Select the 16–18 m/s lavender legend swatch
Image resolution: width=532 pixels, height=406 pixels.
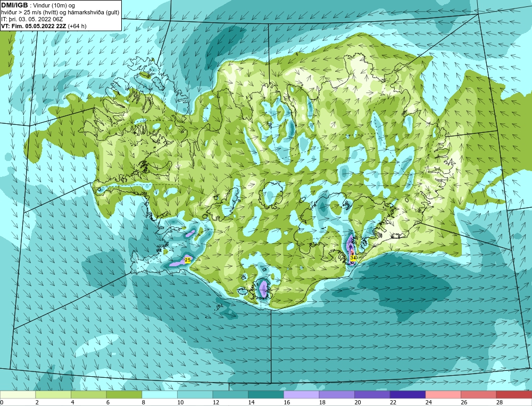[301, 394]
